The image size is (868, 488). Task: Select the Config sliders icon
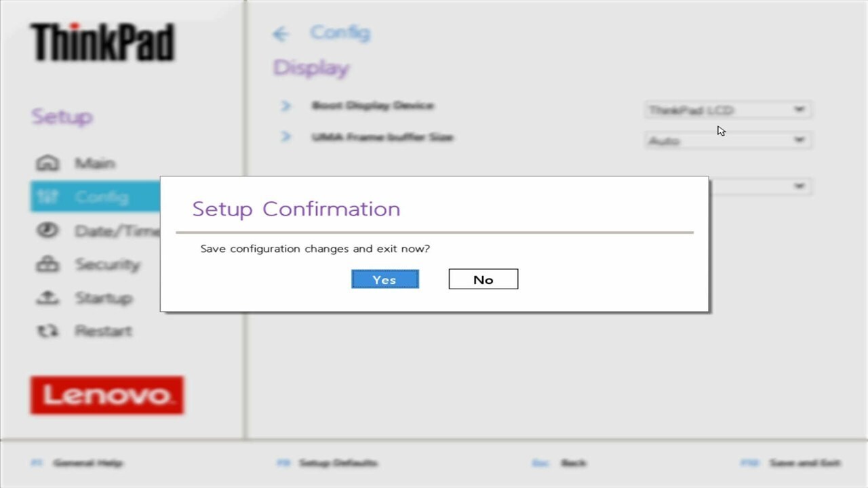point(47,197)
